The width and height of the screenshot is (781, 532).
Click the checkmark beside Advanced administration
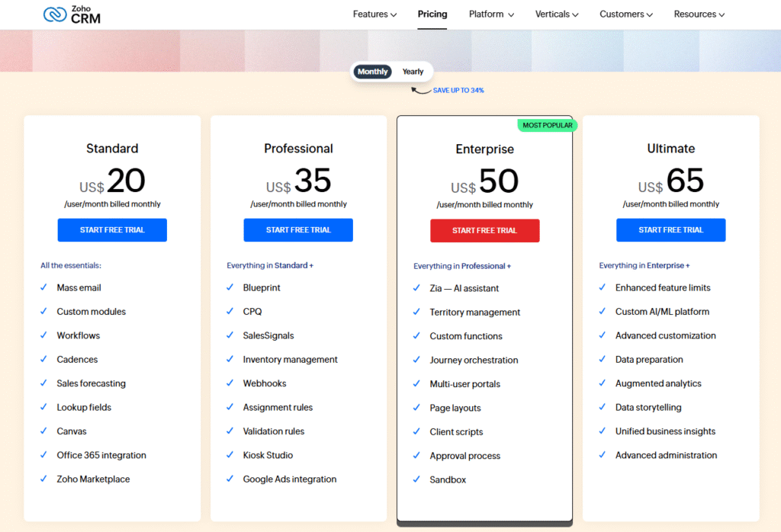603,455
